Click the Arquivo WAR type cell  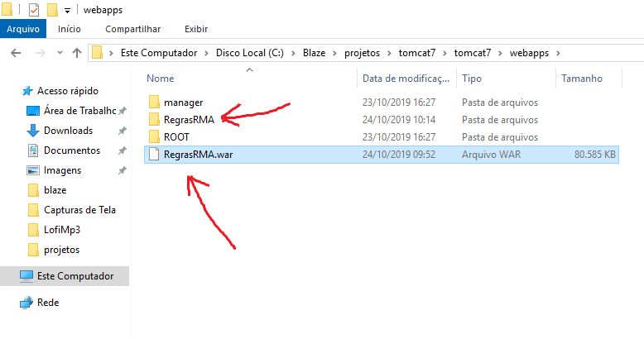(x=491, y=155)
